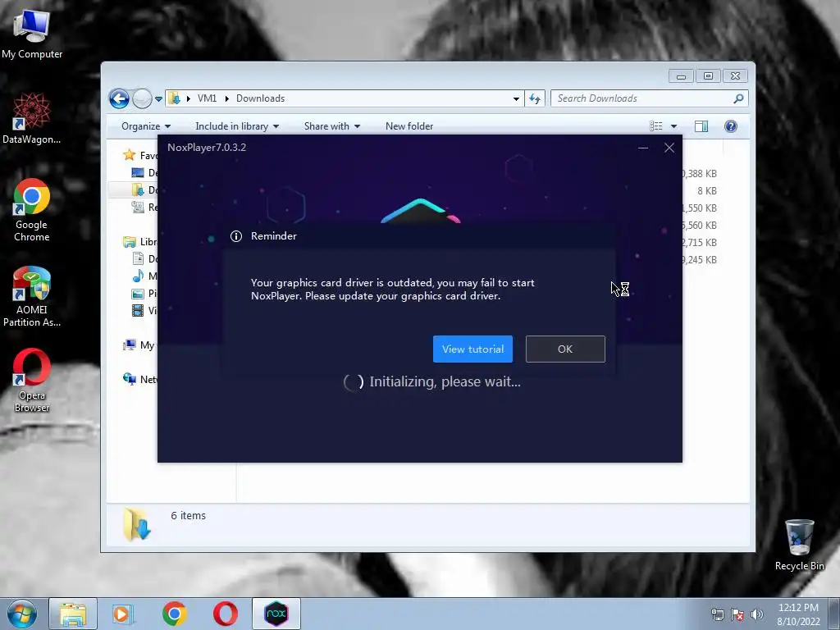This screenshot has width=840, height=630.
Task: Open the Action Center flag icon
Action: pos(737,615)
